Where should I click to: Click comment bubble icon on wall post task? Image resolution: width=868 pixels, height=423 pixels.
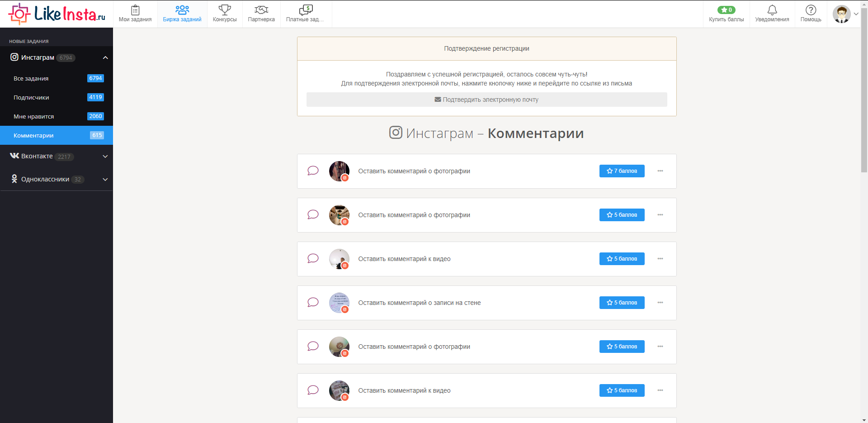pyautogui.click(x=313, y=302)
